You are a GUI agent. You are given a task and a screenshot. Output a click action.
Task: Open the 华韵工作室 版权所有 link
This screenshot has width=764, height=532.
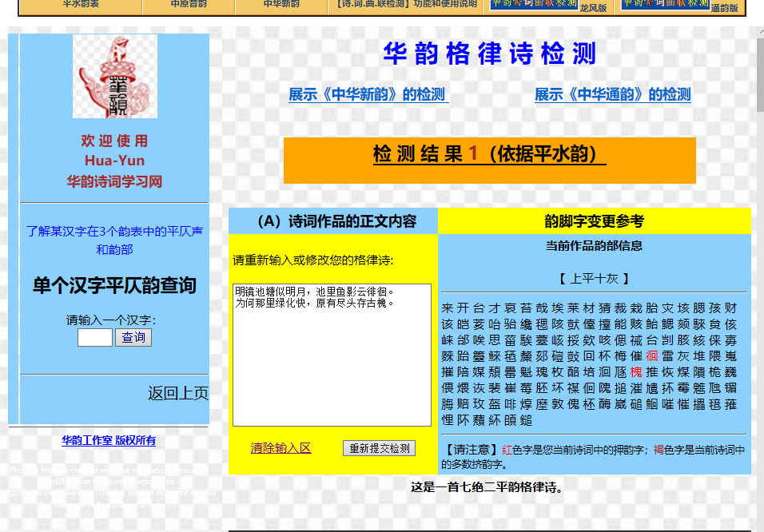(x=109, y=440)
